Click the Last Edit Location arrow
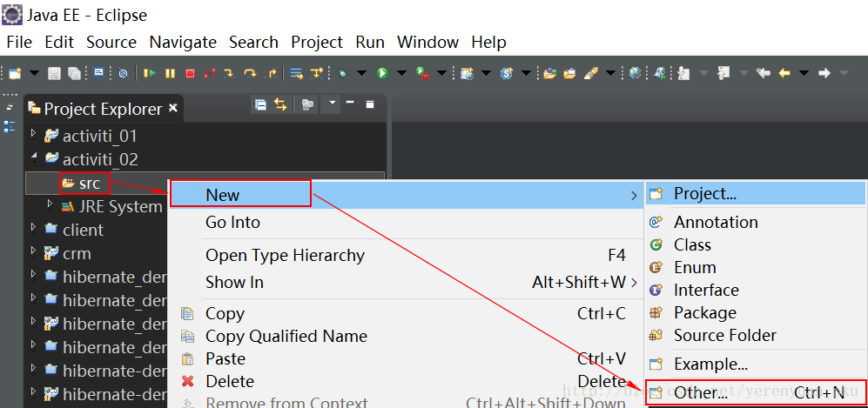This screenshot has height=408, width=868. click(x=764, y=73)
